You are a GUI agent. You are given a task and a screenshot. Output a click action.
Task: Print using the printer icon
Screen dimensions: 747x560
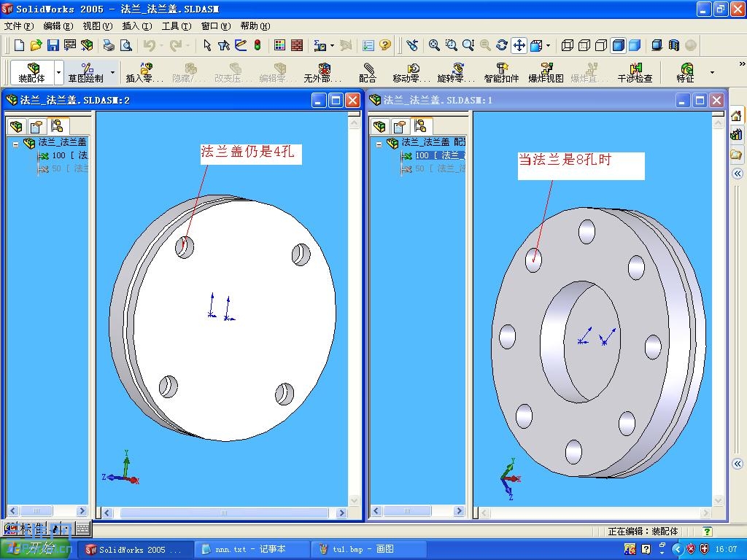coord(109,45)
